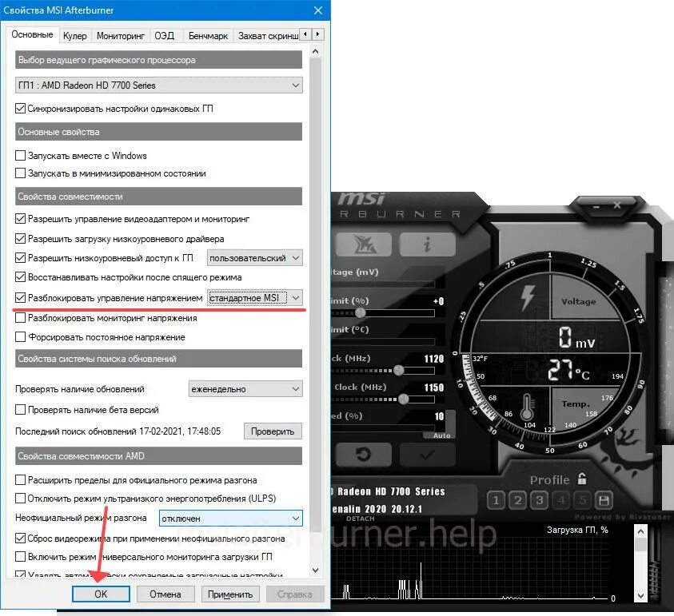This screenshot has height=616, width=674.
Task: Toggle allow low-level GPU access checkbox
Action: [20, 257]
